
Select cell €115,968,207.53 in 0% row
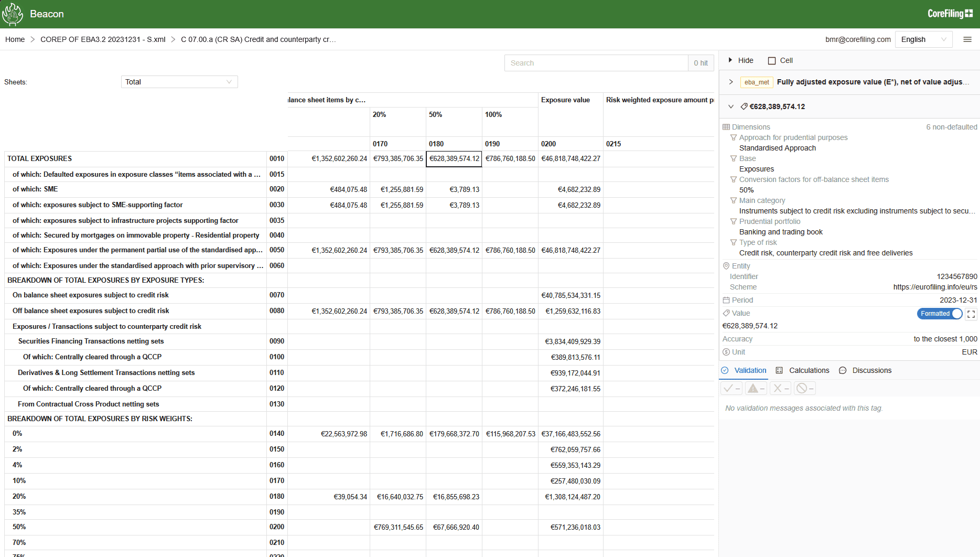point(510,434)
